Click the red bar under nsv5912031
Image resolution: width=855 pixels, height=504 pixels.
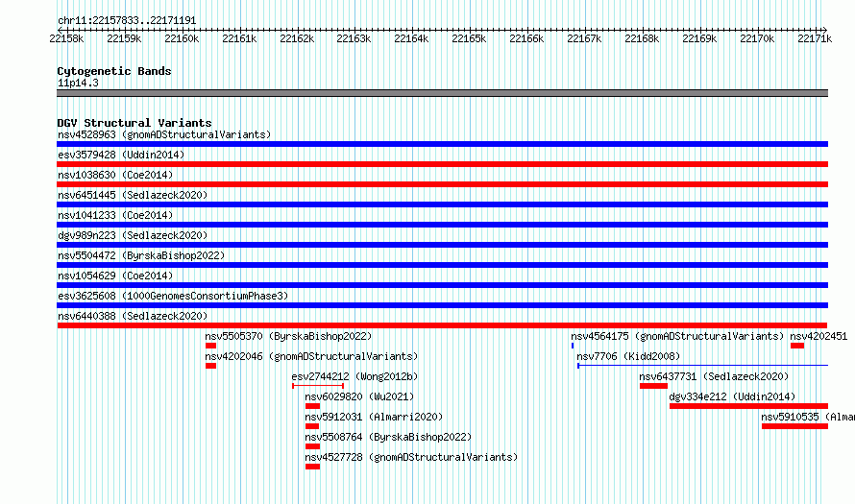(312, 426)
